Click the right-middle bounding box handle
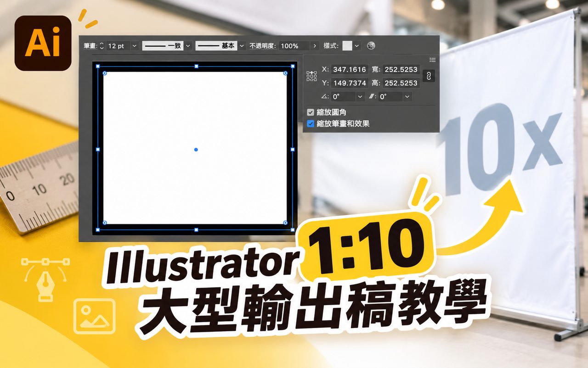Viewport: 588px width, 368px height. tap(293, 149)
